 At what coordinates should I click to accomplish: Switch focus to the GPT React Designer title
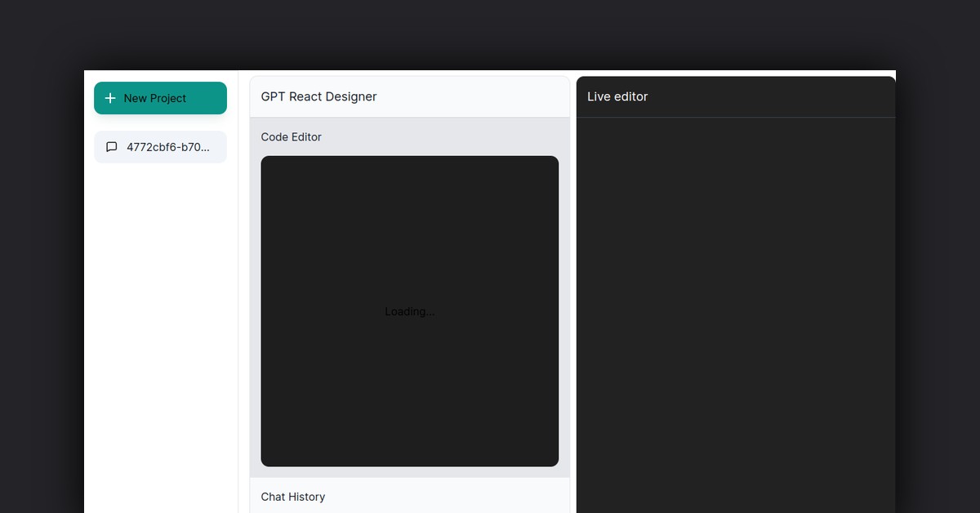point(318,96)
